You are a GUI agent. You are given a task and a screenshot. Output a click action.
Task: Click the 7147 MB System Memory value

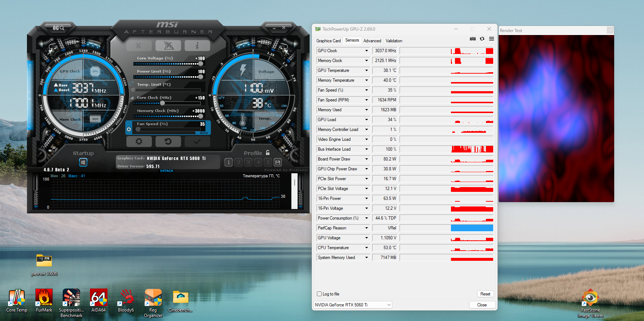pos(385,258)
